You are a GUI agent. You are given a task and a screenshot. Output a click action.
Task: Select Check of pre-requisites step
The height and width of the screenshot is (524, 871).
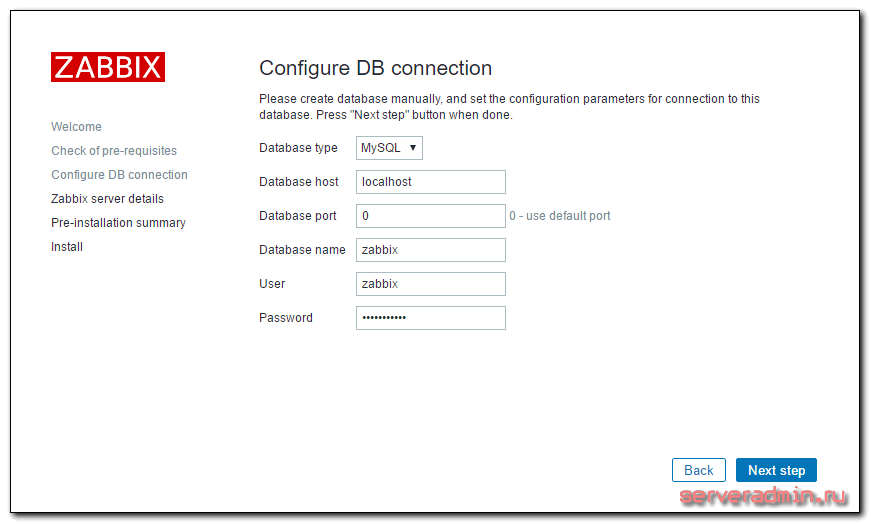point(114,151)
